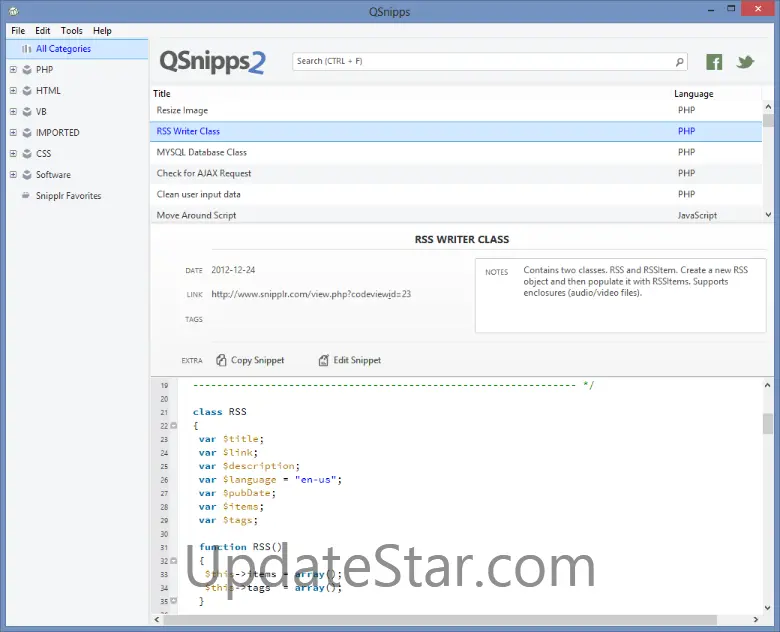Select the Move Around Script snippet
The image size is (780, 632).
456,215
